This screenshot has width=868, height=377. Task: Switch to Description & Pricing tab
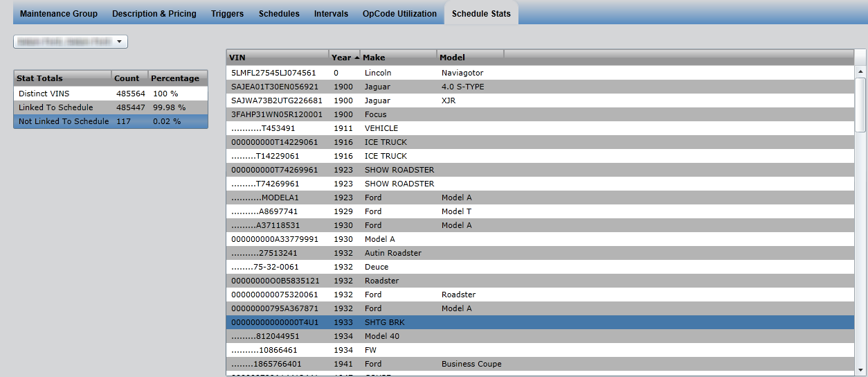click(154, 13)
